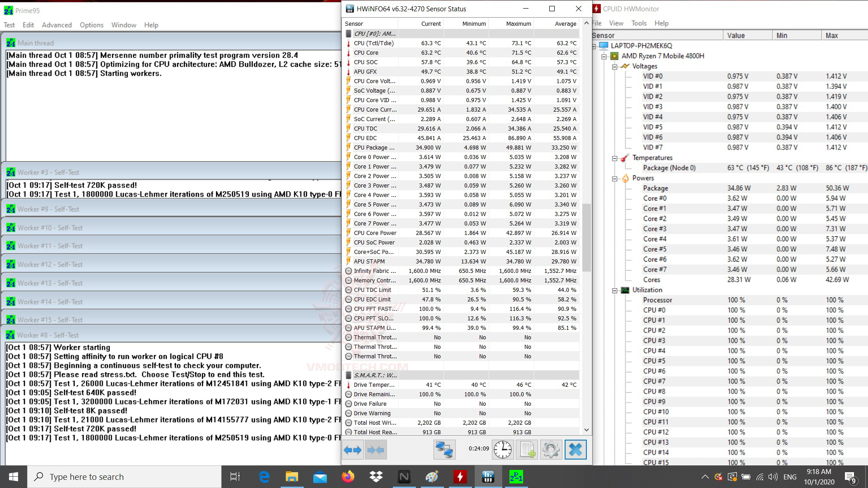The width and height of the screenshot is (868, 488).
Task: Collapse the Powers tree node in HWMonitor
Action: tap(615, 178)
